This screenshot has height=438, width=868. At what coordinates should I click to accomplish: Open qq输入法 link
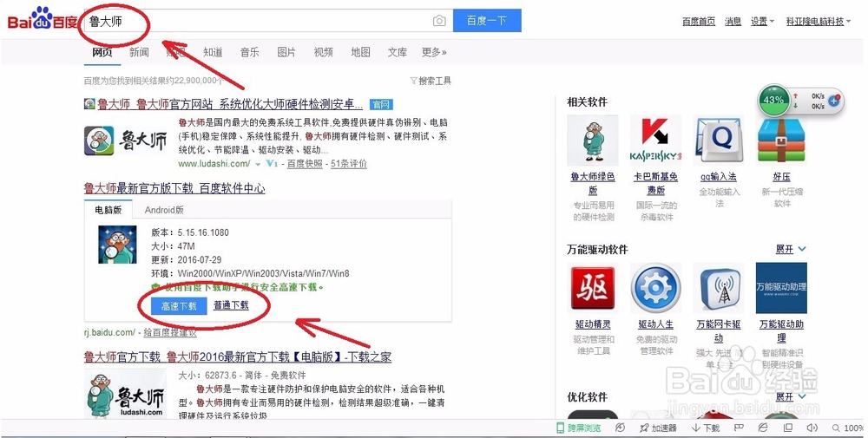719,176
